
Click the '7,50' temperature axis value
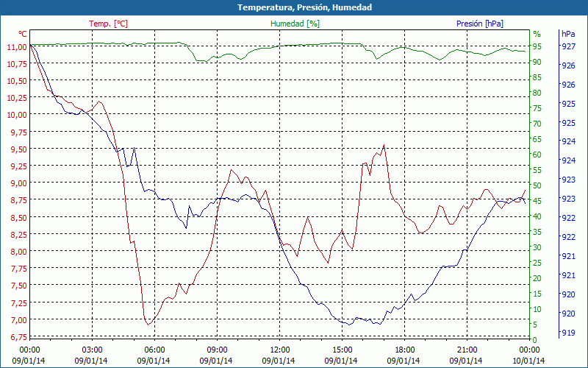tap(19, 286)
